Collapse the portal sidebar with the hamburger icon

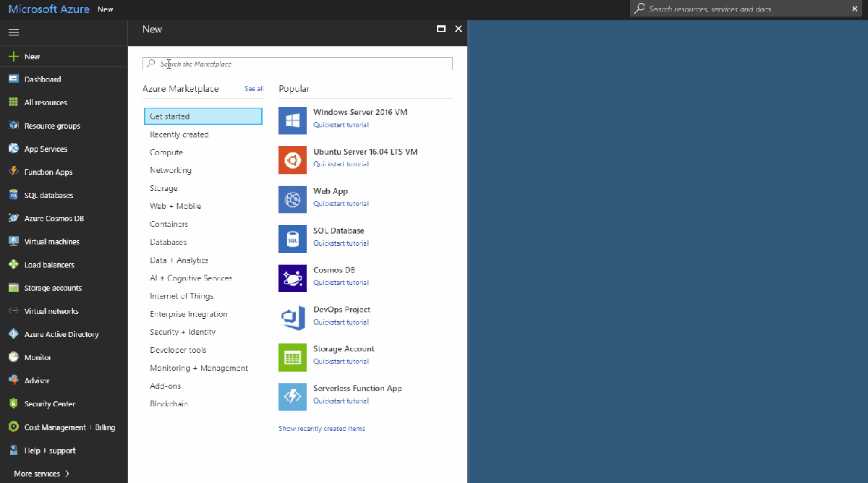click(13, 32)
